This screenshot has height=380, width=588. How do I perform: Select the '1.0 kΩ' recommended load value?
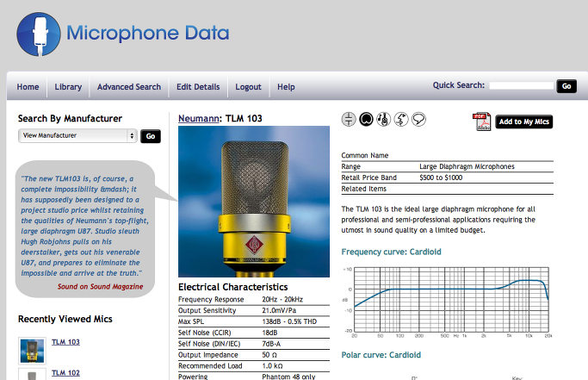tap(272, 365)
